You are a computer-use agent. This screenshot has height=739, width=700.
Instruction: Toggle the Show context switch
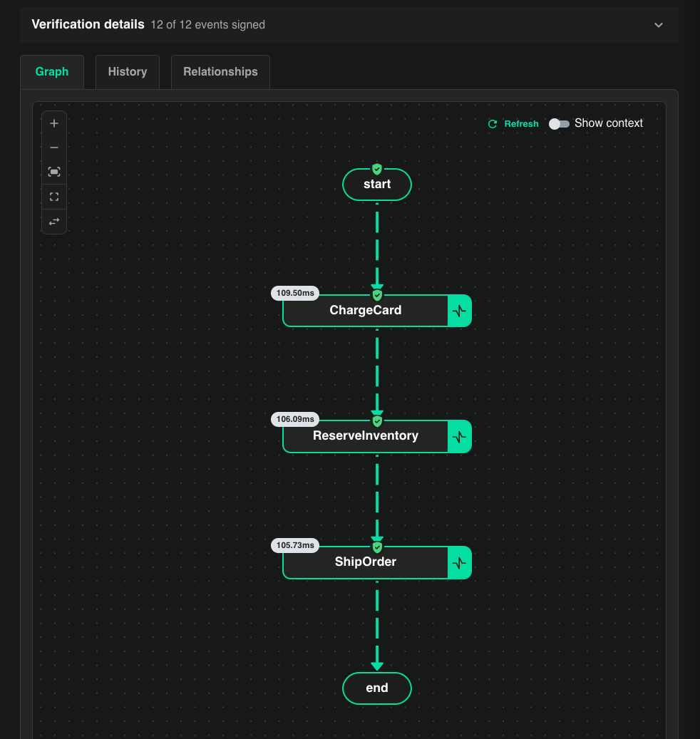click(559, 123)
